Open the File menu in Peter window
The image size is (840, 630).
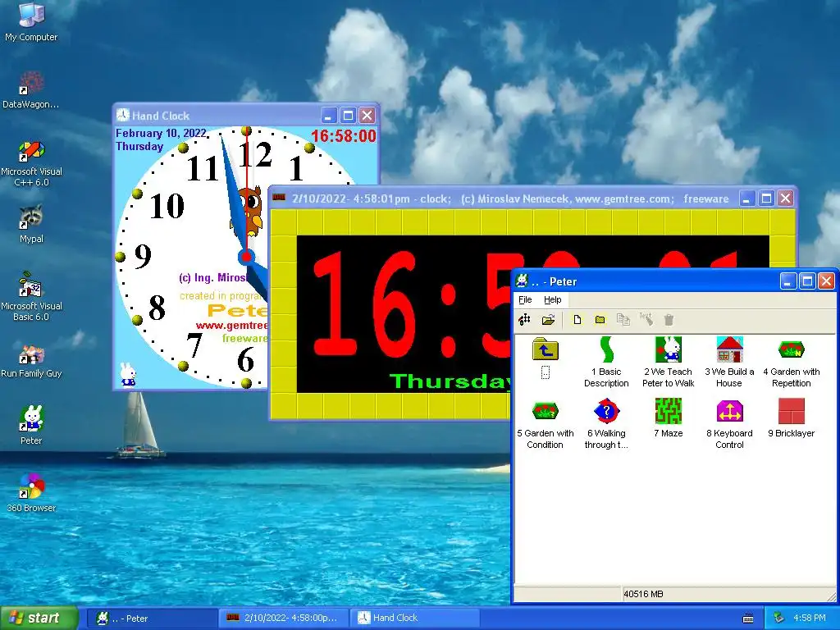click(525, 299)
